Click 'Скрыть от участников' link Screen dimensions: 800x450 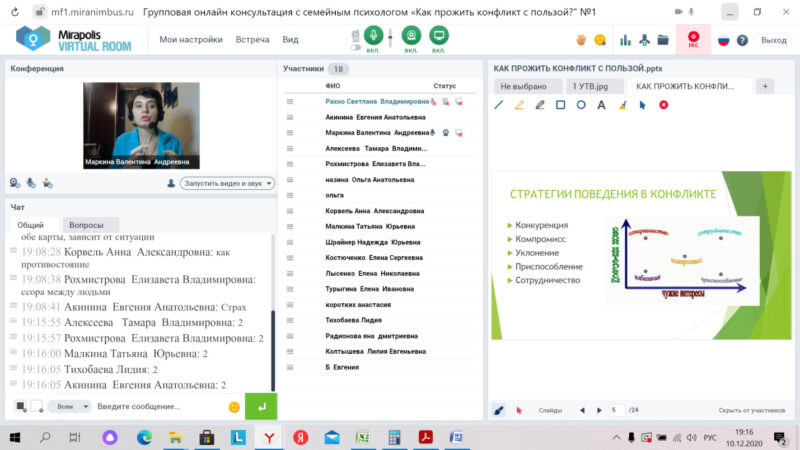click(752, 410)
